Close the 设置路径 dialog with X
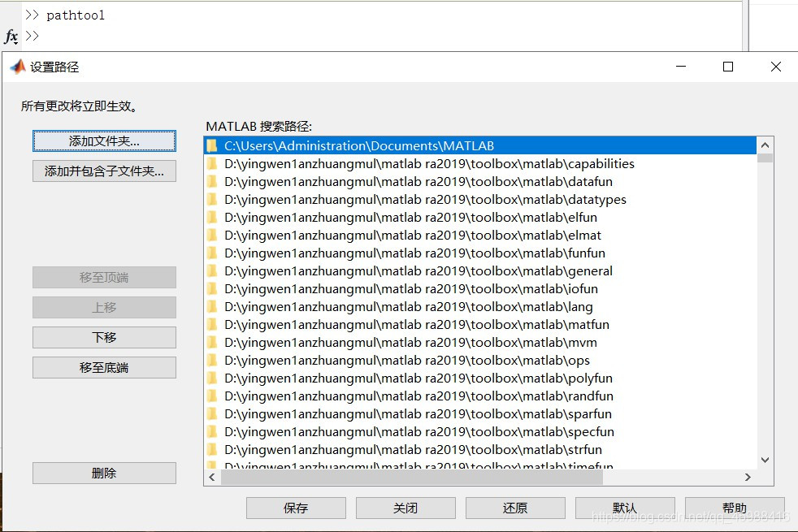This screenshot has height=532, width=798. click(775, 67)
